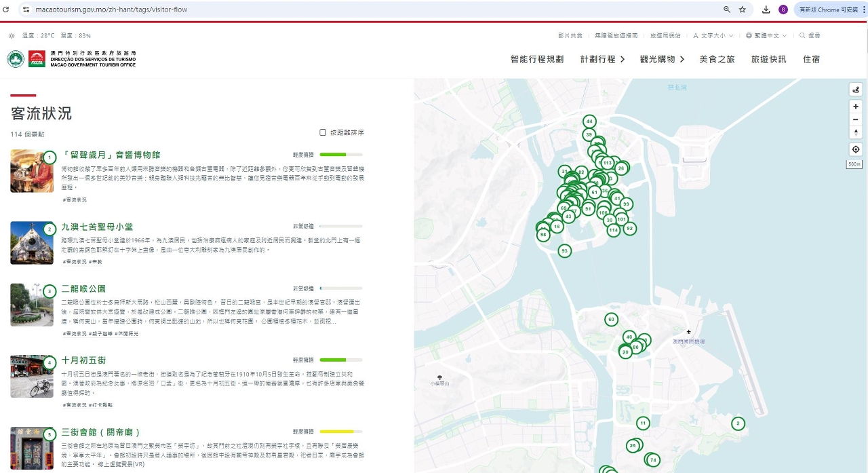
Task: Open the map route planning tool
Action: (x=855, y=90)
